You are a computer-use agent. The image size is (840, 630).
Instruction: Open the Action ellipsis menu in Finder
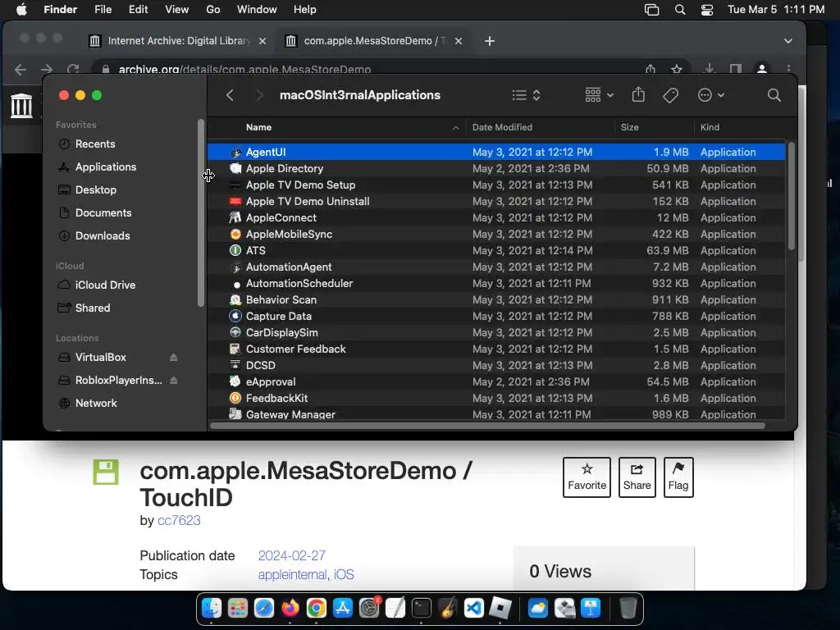[711, 95]
